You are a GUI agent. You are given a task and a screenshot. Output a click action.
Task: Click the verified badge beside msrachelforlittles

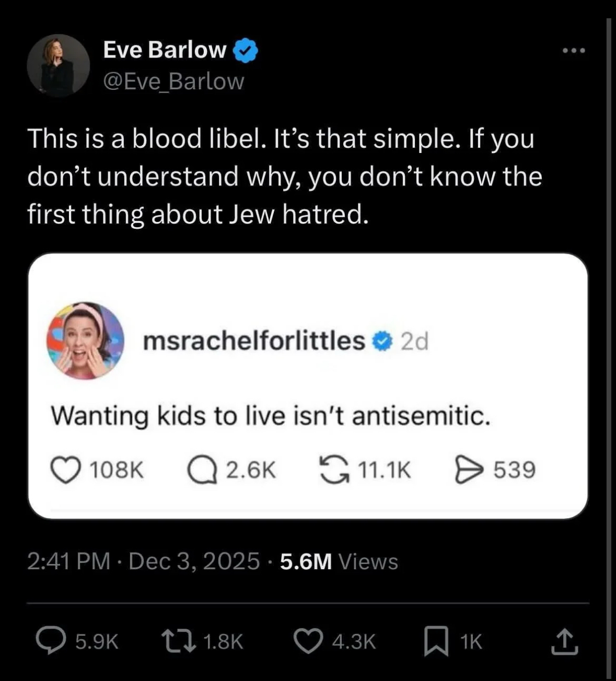click(382, 342)
